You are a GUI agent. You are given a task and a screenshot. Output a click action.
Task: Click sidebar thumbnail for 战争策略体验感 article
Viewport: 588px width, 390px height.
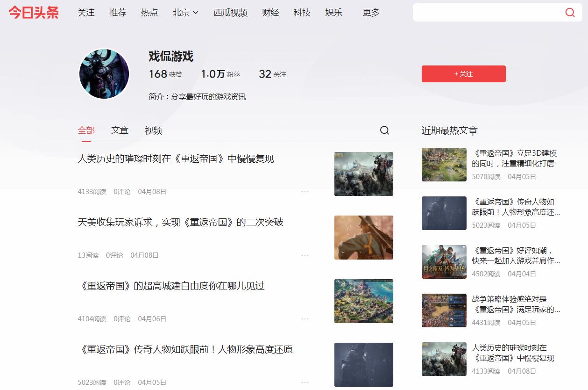444,311
